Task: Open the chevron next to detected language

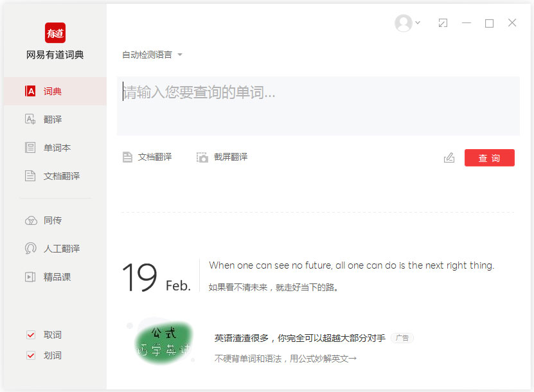Action: pyautogui.click(x=180, y=55)
